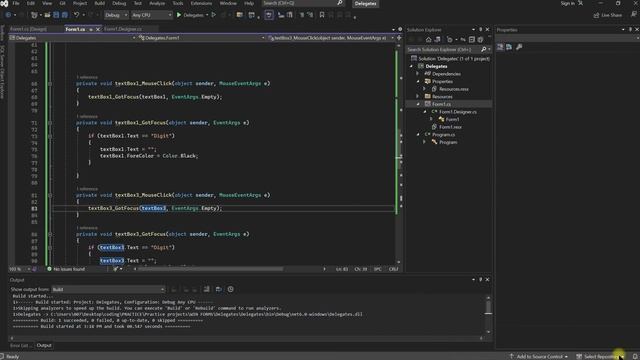Image resolution: width=640 pixels, height=360 pixels.
Task: Click the Alphabetical sort icon in Properties
Action: coord(509,47)
